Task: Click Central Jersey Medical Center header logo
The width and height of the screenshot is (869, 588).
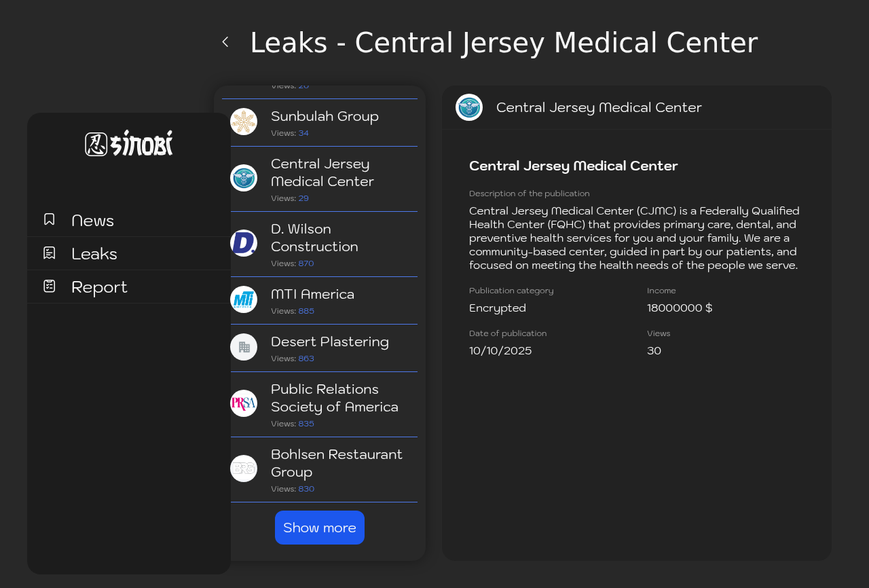Action: (469, 107)
